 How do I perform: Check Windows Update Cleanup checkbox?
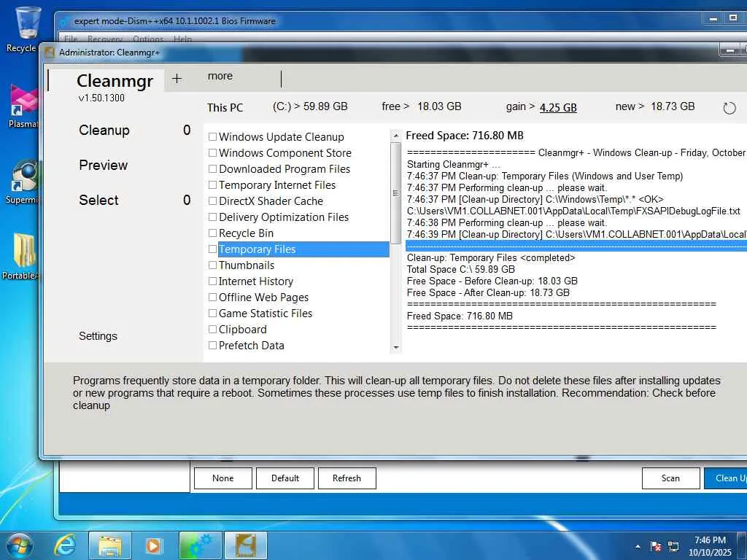tap(213, 136)
